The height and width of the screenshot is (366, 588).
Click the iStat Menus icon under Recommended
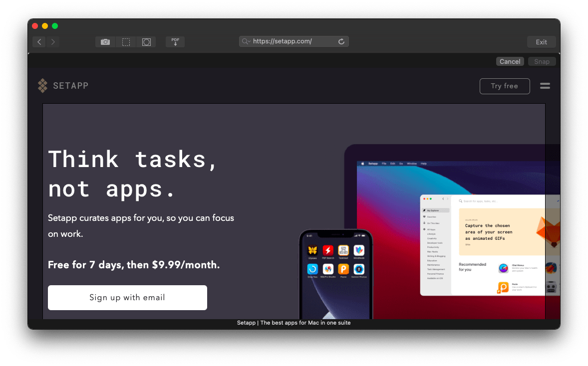pos(504,268)
